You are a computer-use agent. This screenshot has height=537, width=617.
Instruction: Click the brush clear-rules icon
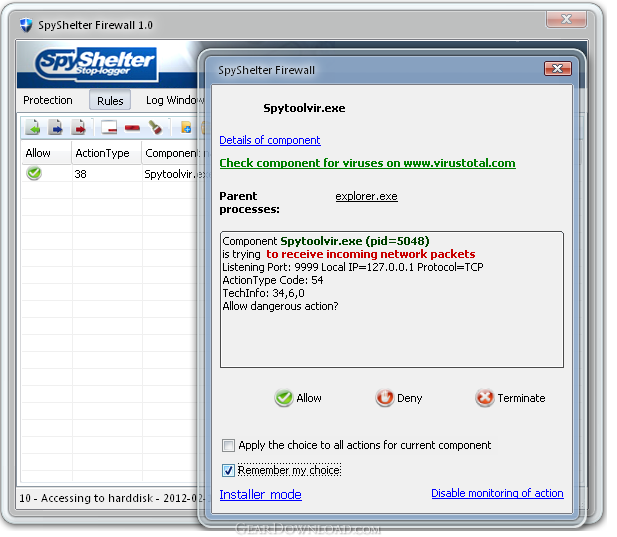155,128
